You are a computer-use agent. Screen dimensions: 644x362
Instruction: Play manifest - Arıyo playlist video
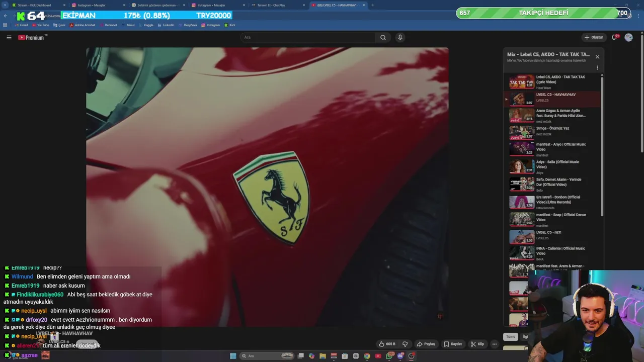tap(552, 149)
